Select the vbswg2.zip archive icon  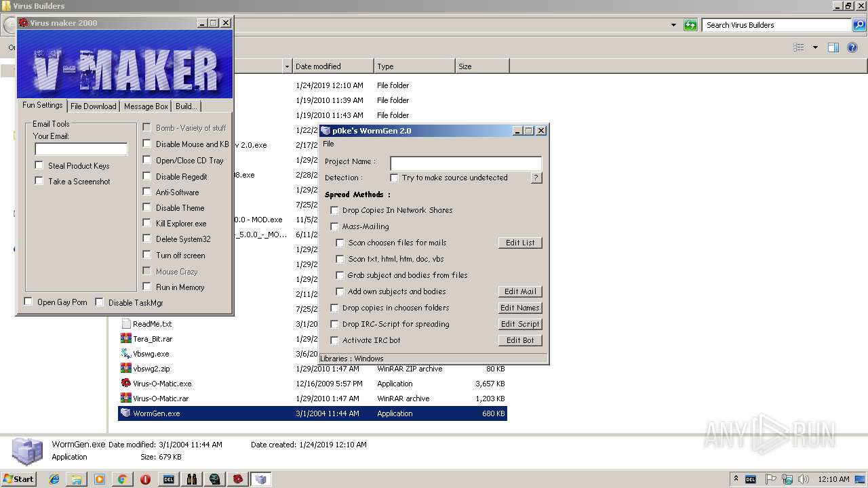[x=126, y=369]
